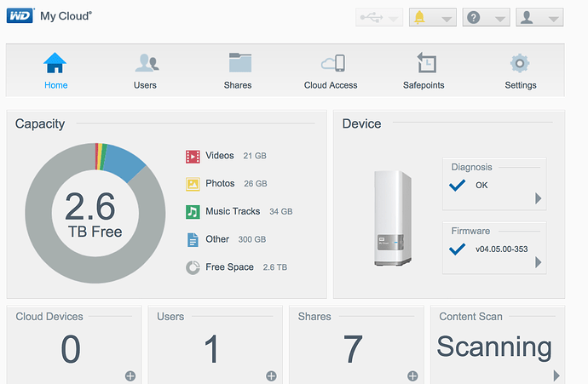Viewport: 588px width, 384px height.
Task: Click the 2.6 TB Free center text
Action: click(x=93, y=215)
